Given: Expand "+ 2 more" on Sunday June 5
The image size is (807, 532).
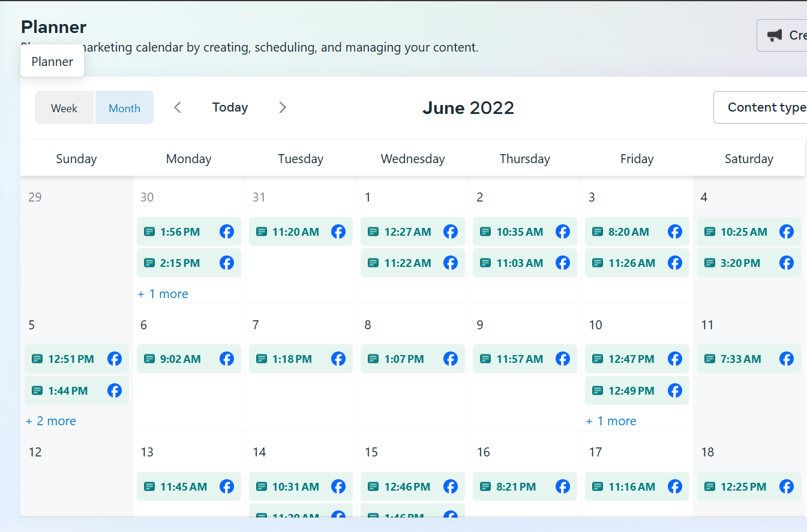Looking at the screenshot, I should [x=51, y=421].
